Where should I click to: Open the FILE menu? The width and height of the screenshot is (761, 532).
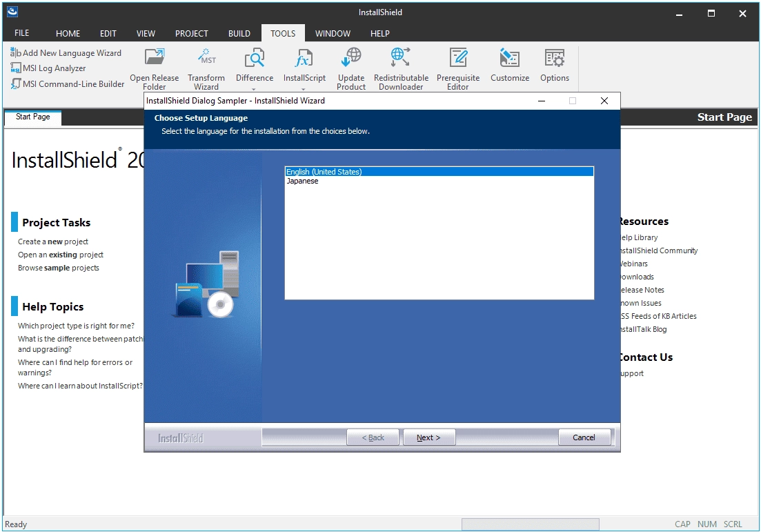[22, 33]
